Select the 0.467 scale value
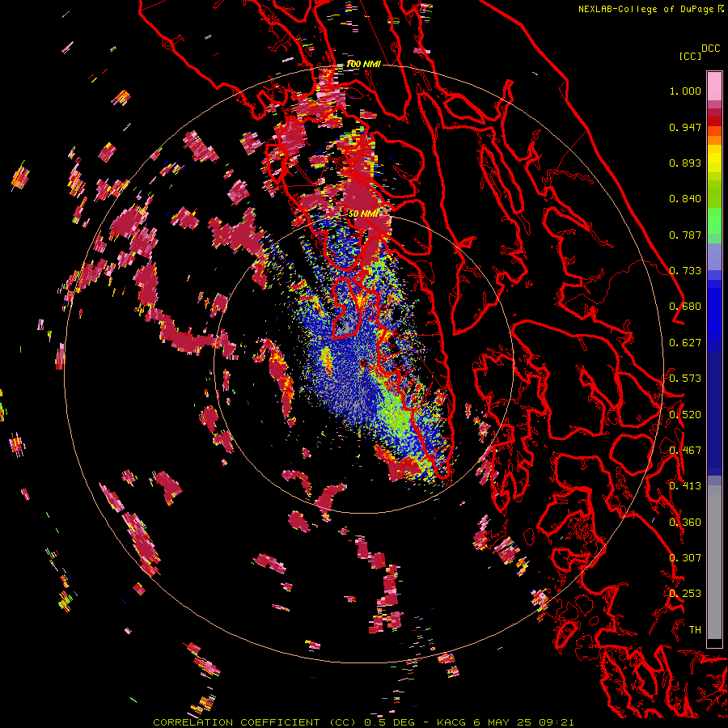728x728 pixels. pos(685,451)
